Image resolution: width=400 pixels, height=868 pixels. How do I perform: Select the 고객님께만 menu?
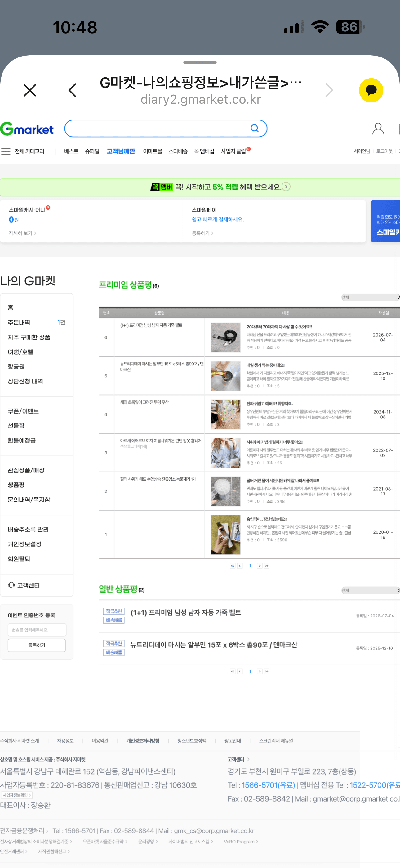tap(121, 151)
